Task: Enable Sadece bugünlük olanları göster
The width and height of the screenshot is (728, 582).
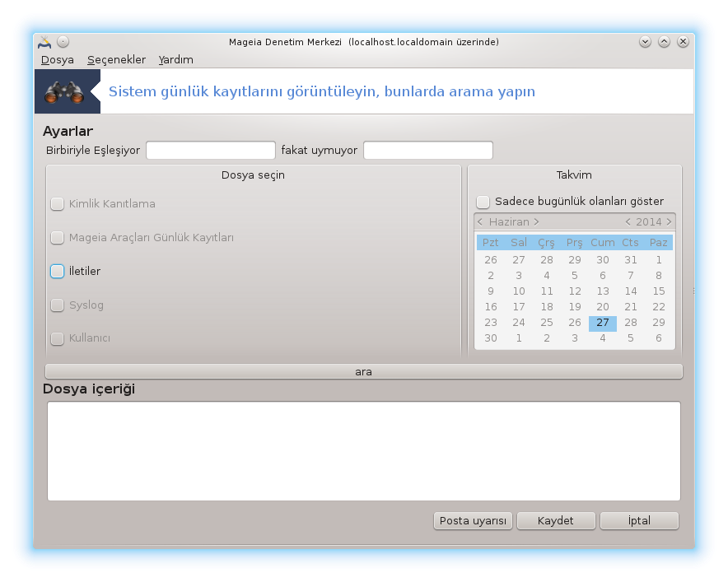Action: click(483, 202)
